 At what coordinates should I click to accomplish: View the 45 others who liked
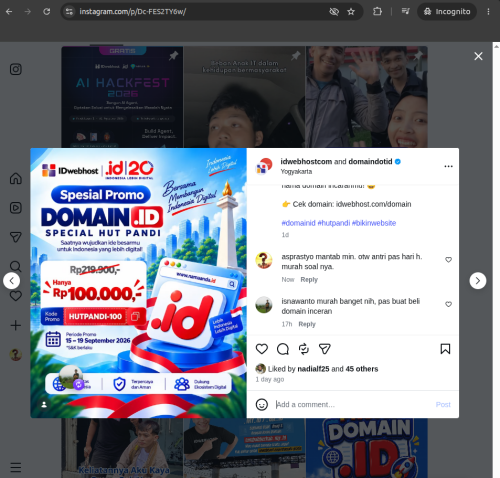point(362,369)
